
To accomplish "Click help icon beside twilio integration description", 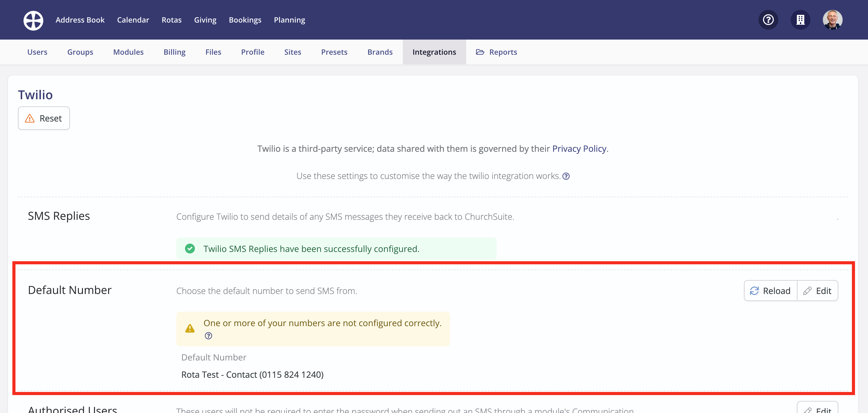I will [566, 176].
